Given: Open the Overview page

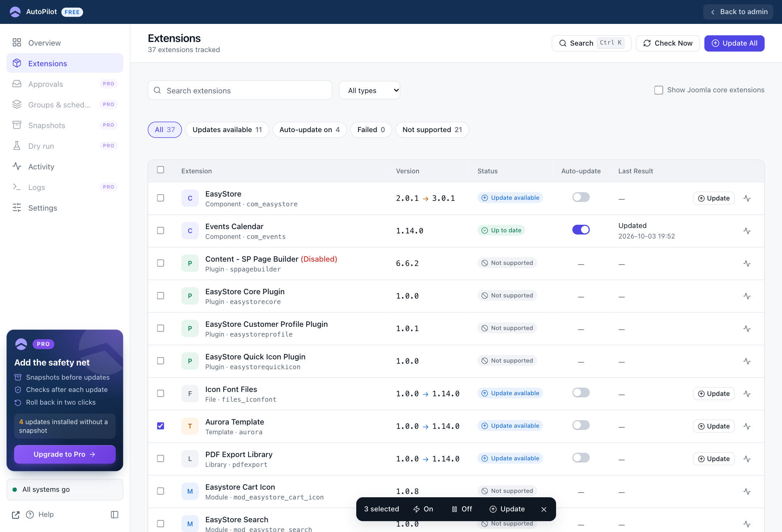Looking at the screenshot, I should [x=65, y=43].
